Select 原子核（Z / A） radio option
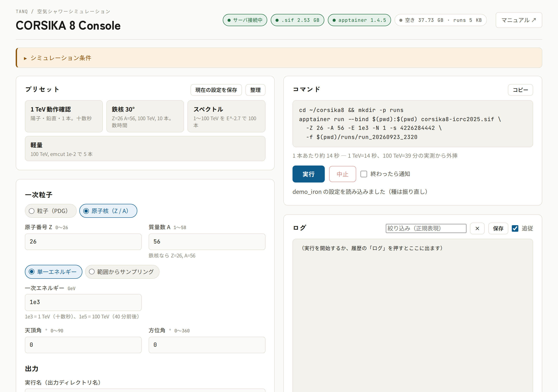This screenshot has height=392, width=558. (108, 211)
